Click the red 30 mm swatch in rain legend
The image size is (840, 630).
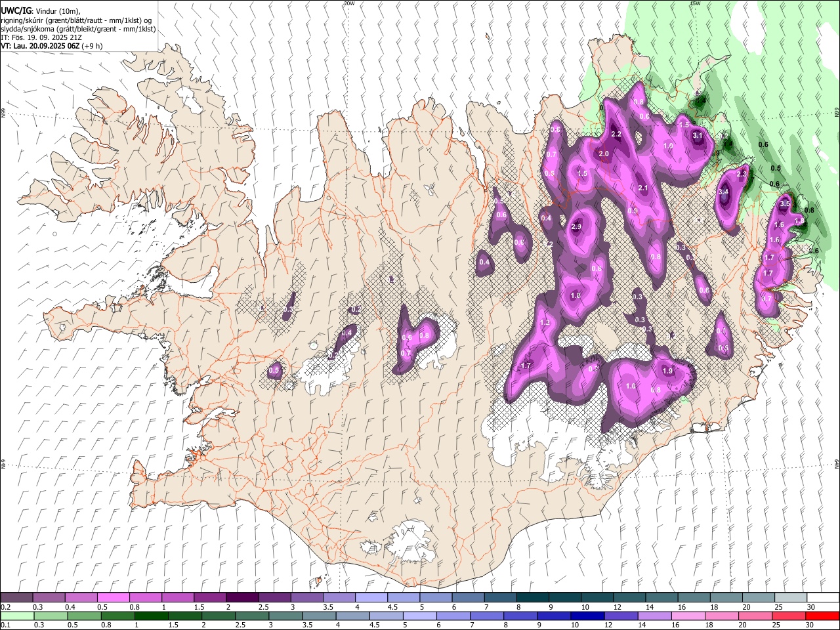pos(822,616)
